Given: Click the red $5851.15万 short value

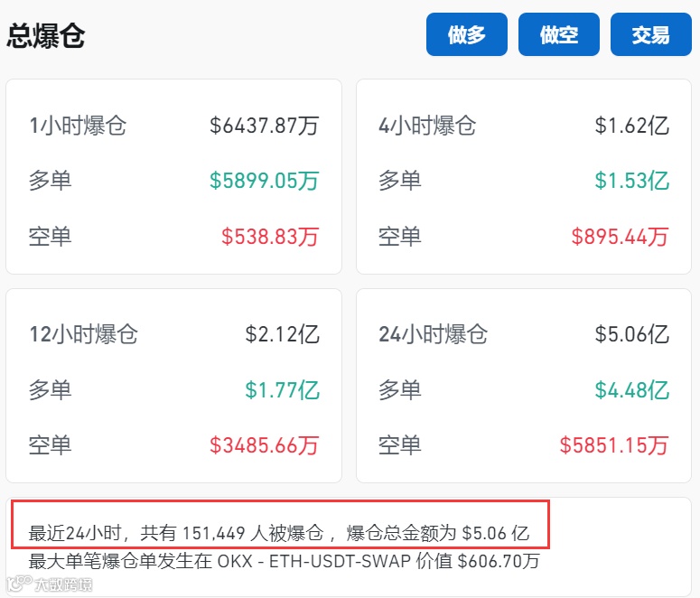Looking at the screenshot, I should (x=614, y=445).
